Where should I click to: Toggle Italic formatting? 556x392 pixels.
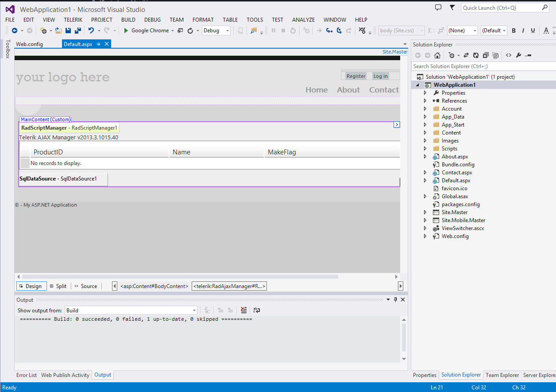click(x=523, y=31)
